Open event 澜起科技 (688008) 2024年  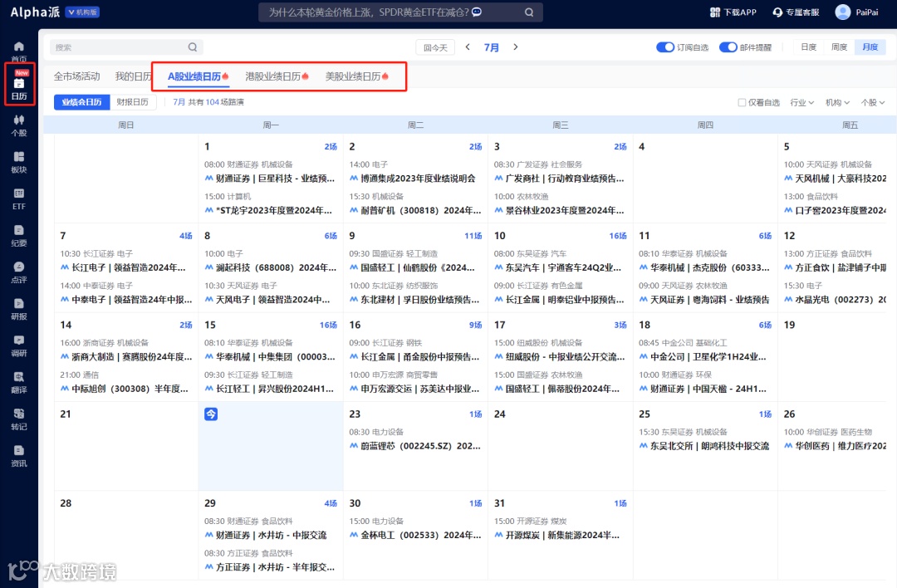click(271, 267)
